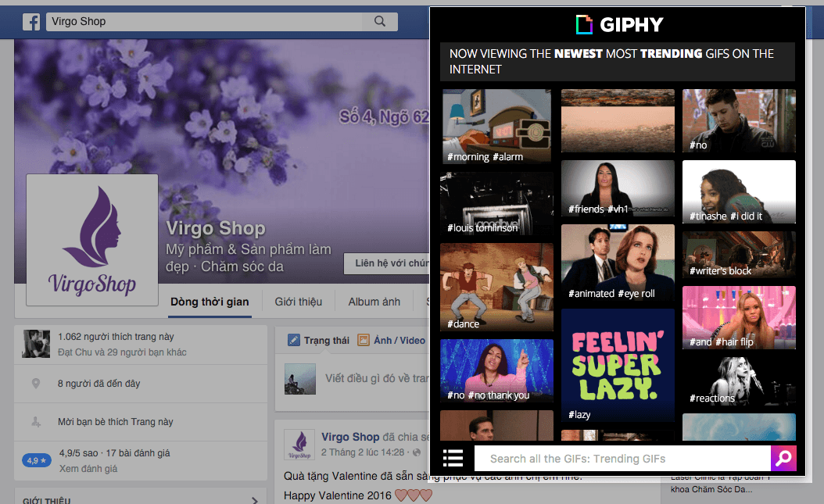Open the desert landscape GIF without tags
824x504 pixels.
click(618, 121)
